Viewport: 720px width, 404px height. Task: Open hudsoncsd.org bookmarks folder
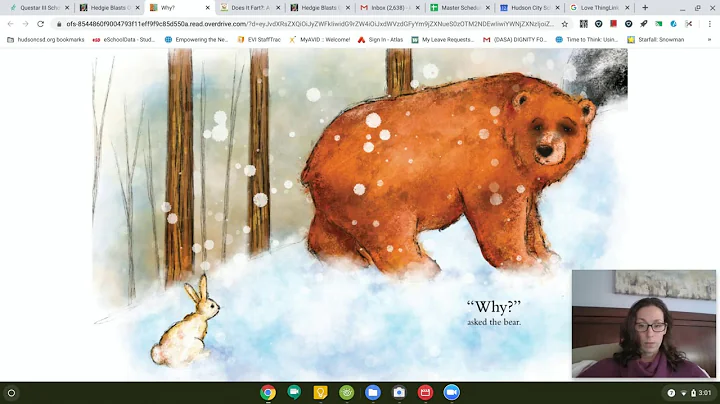pos(46,39)
